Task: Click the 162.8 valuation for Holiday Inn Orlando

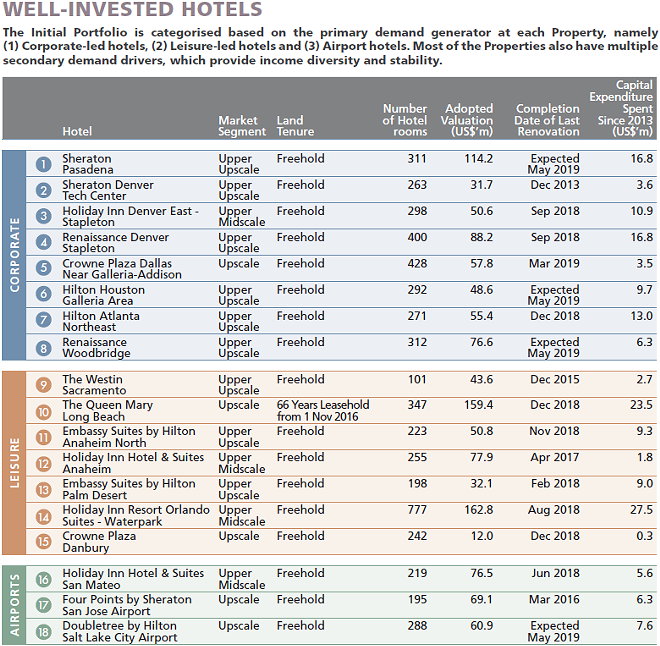Action: pos(479,510)
